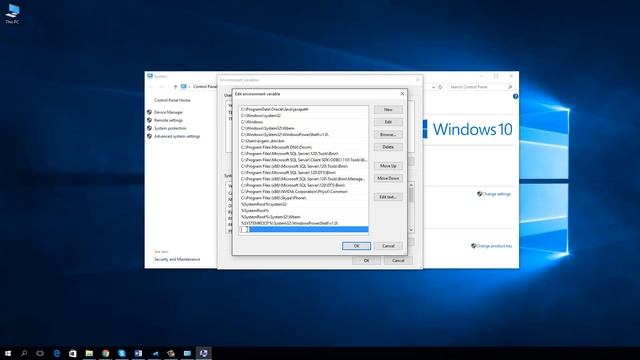Select the Client SDK\ODBC SQL Server path entry

coord(304,160)
